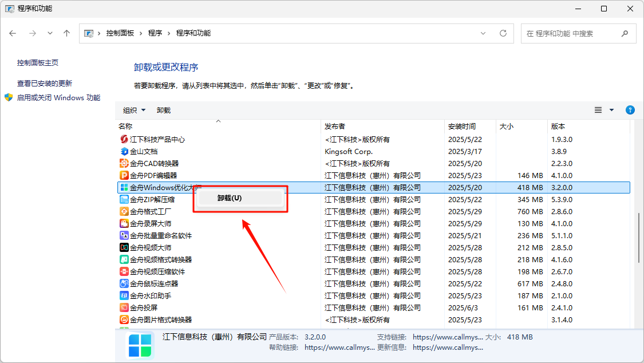Image resolution: width=644 pixels, height=363 pixels.
Task: Click the 金舟视频格式转换器 program icon
Action: click(x=124, y=259)
